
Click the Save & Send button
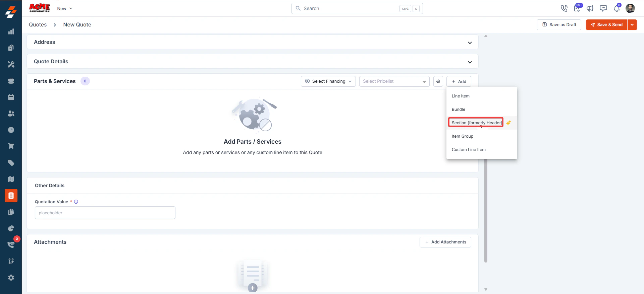(x=606, y=25)
